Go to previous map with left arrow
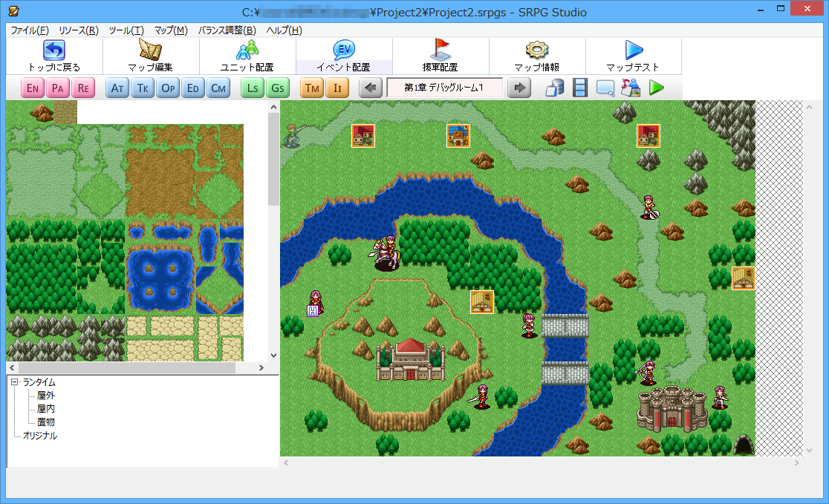The height and width of the screenshot is (504, 829). 371,88
